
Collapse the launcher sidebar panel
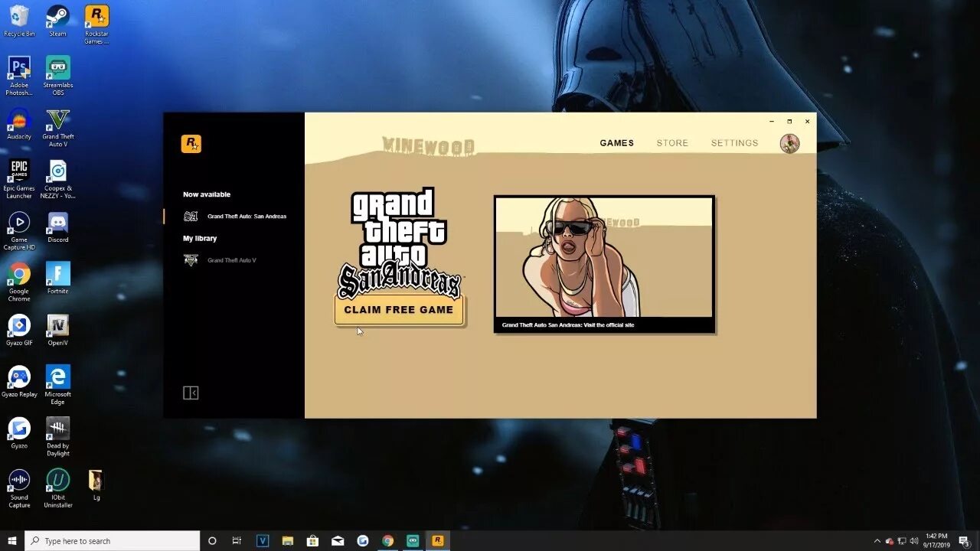coord(191,393)
